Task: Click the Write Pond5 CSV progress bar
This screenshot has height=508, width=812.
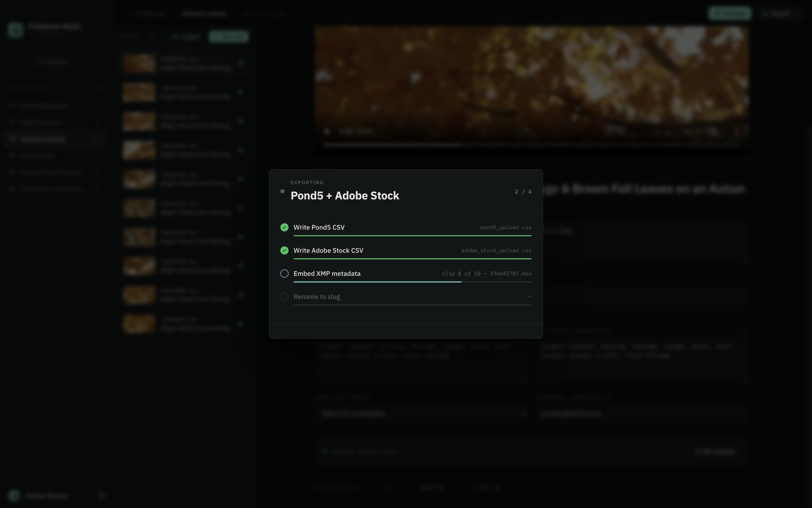Action: click(x=412, y=236)
